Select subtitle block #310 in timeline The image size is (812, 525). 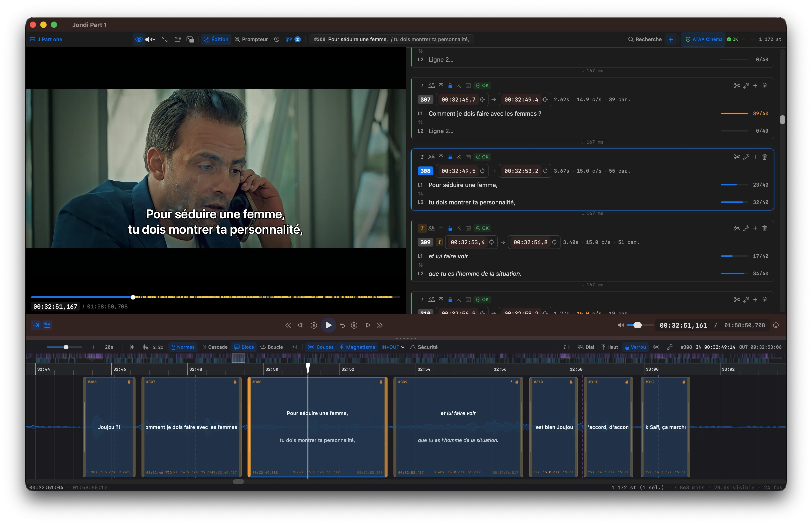pos(553,427)
